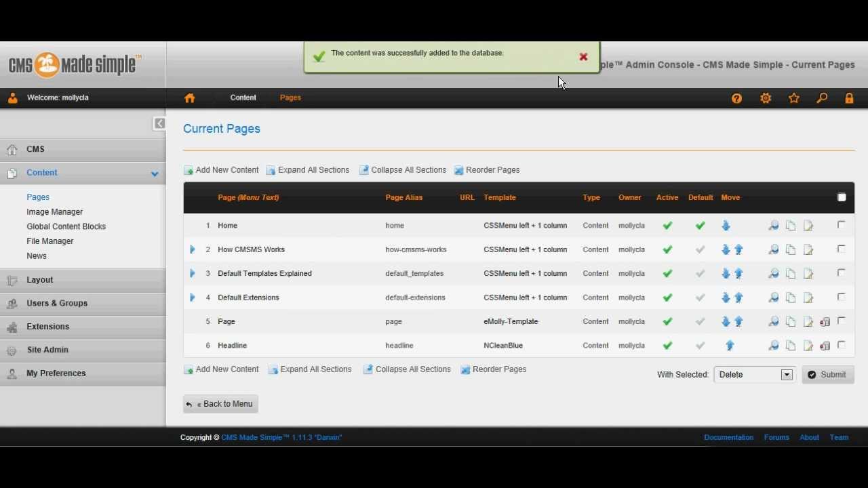Image resolution: width=868 pixels, height=488 pixels.
Task: Select the checkbox for page alias 'page'
Action: [x=842, y=321]
